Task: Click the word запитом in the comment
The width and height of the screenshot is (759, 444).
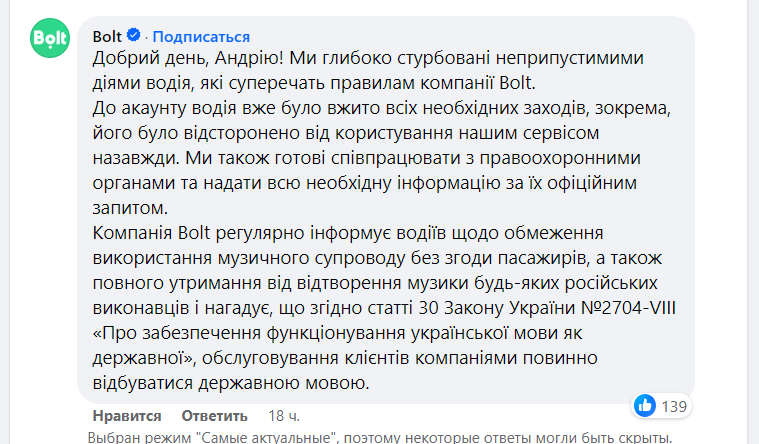Action: click(126, 207)
